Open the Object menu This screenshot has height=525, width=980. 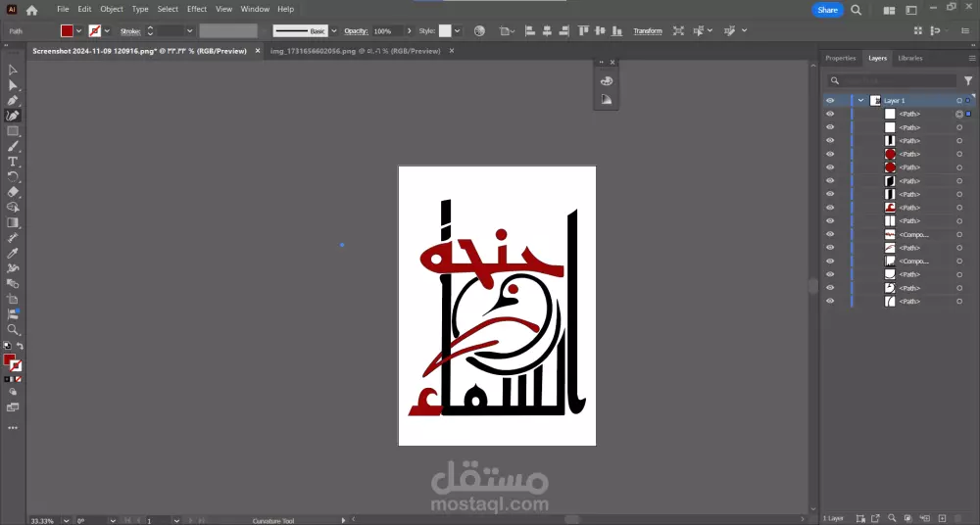pos(112,10)
